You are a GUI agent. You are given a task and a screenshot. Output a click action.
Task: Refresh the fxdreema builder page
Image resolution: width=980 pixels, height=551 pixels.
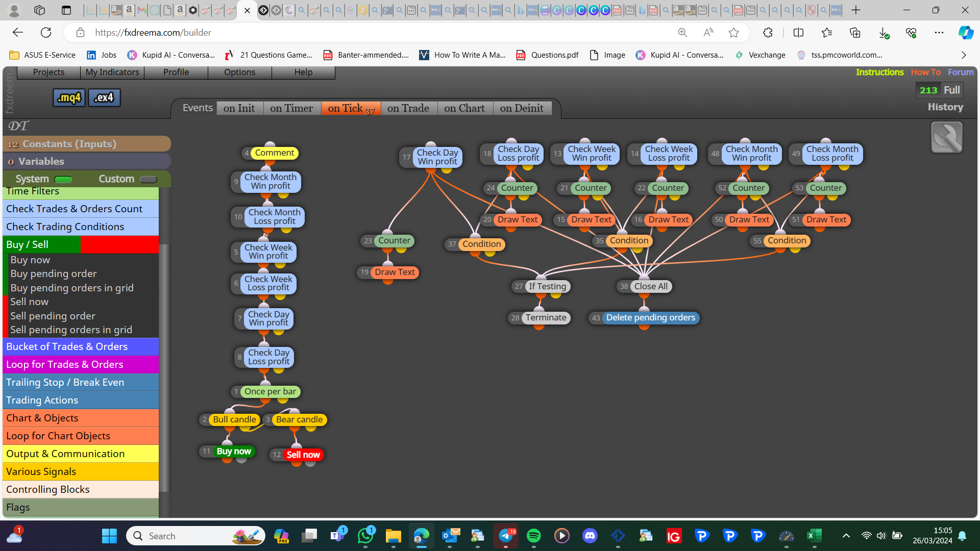click(x=46, y=33)
